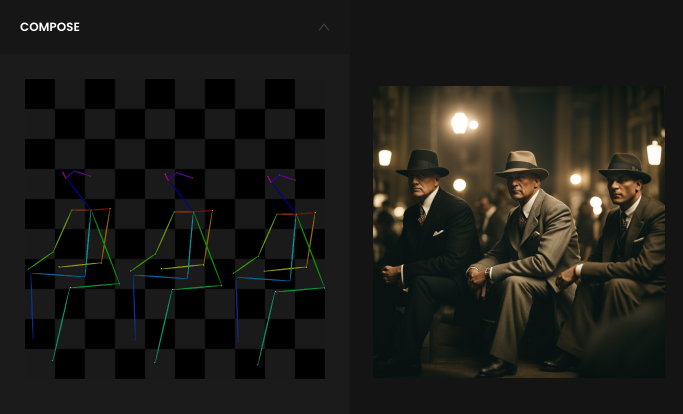Click the COMPOSE panel heading

[50, 27]
